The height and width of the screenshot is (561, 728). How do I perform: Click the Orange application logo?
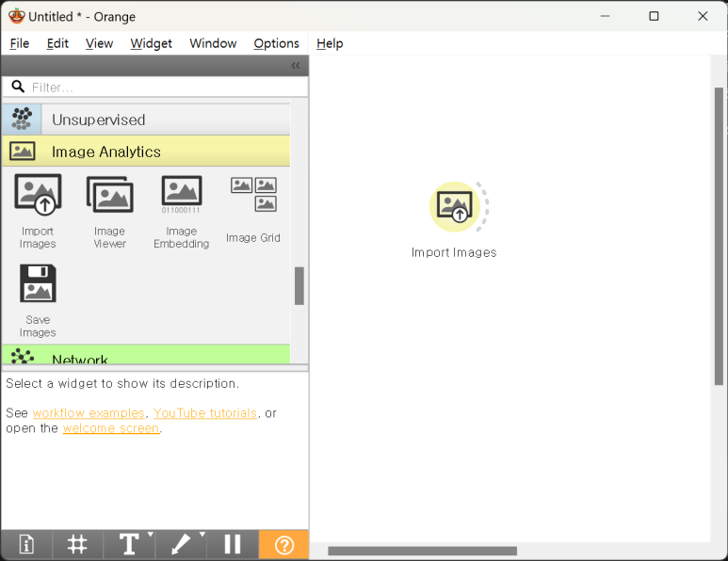[x=16, y=16]
